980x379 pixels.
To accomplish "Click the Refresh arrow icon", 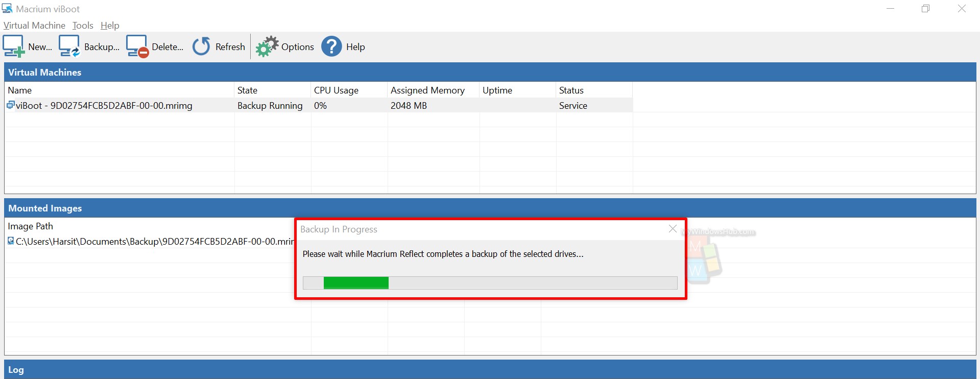I will [x=201, y=46].
